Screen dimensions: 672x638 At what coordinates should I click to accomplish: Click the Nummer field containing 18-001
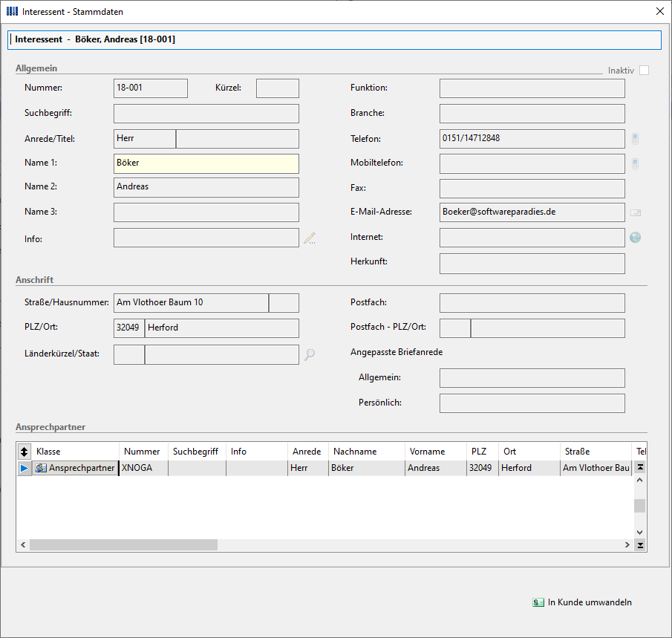151,88
